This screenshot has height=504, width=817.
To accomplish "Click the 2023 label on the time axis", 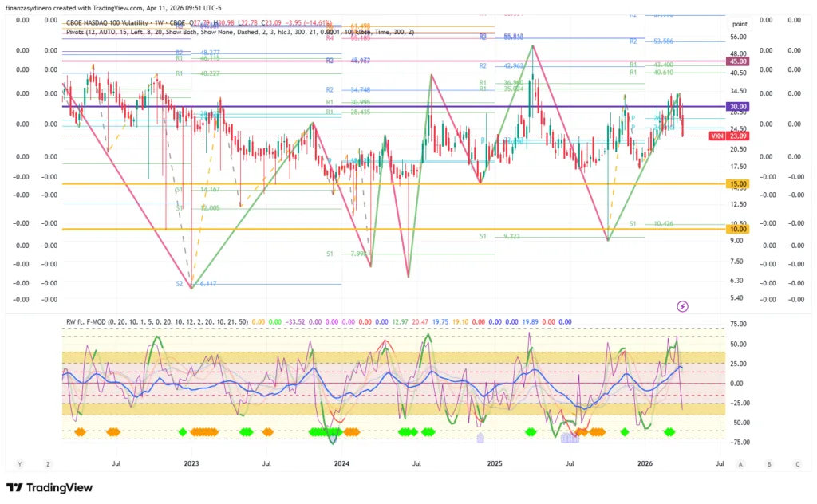I will coord(191,463).
